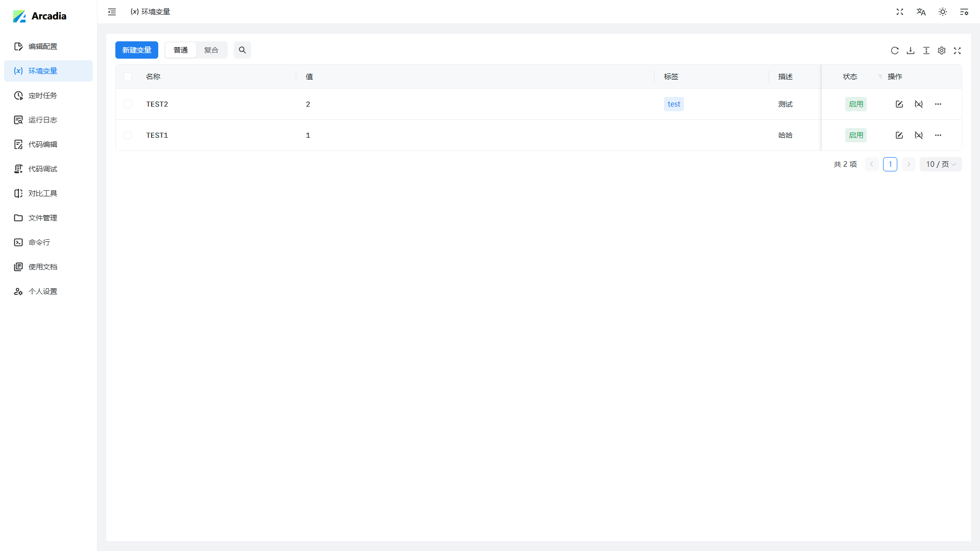Click the export download icon
980x551 pixels.
pos(910,51)
